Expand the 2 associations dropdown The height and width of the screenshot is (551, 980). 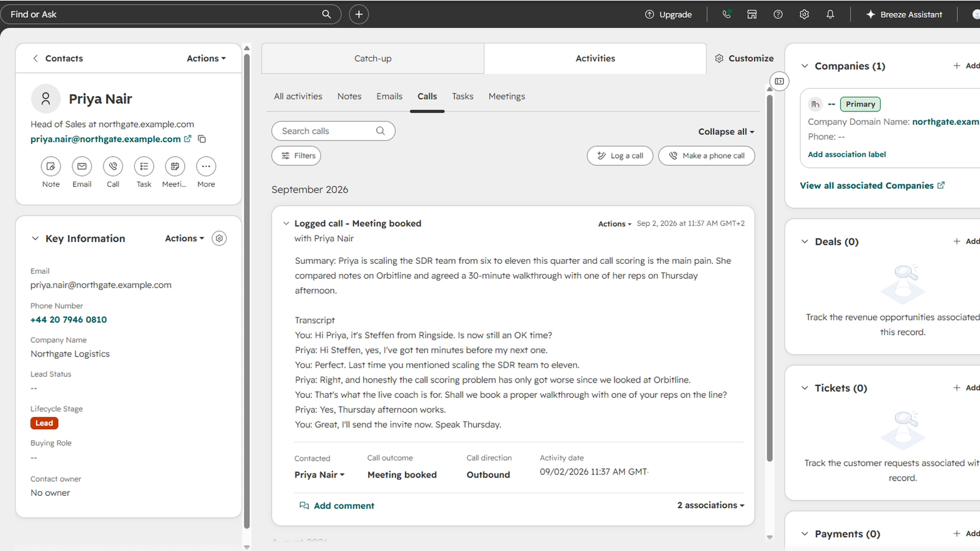tap(711, 505)
